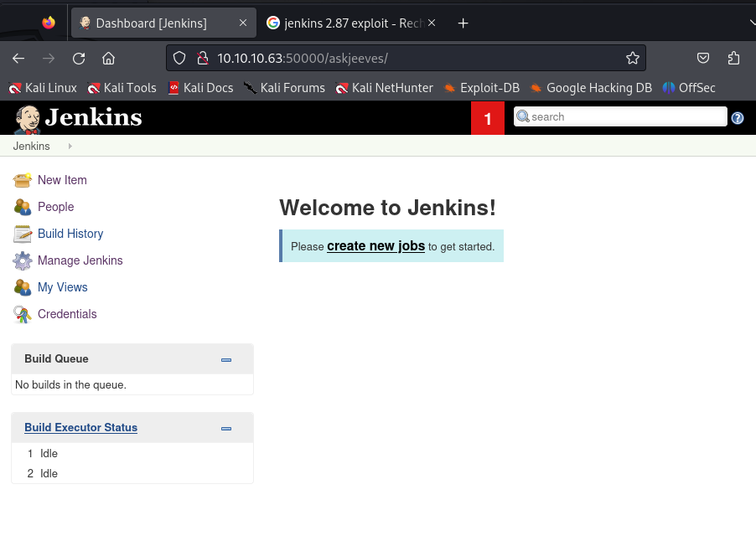
Task: Open a new browser tab
Action: (463, 23)
